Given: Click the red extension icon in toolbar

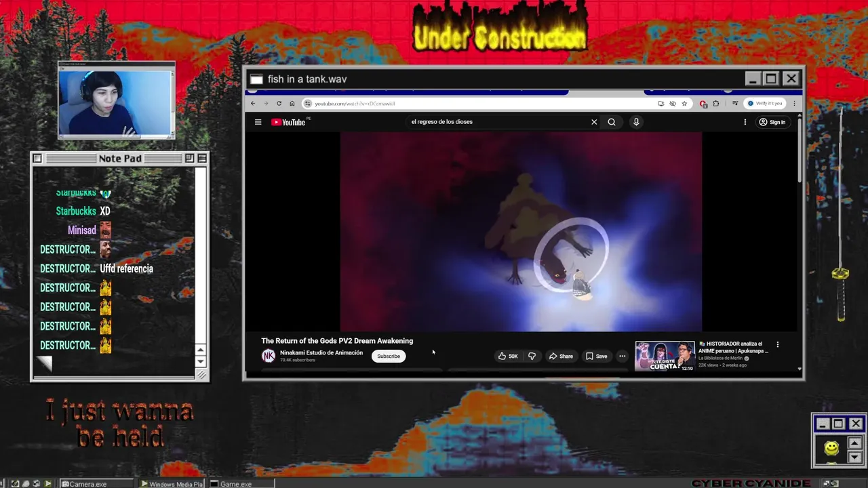Looking at the screenshot, I should 703,104.
